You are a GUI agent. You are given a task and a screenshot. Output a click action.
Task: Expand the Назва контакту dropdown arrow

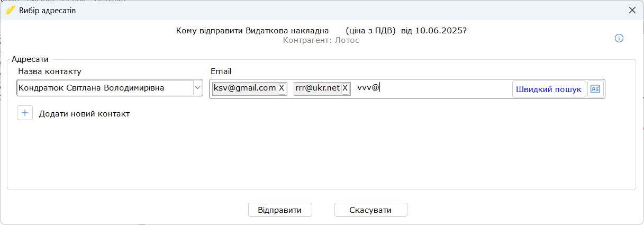click(197, 88)
